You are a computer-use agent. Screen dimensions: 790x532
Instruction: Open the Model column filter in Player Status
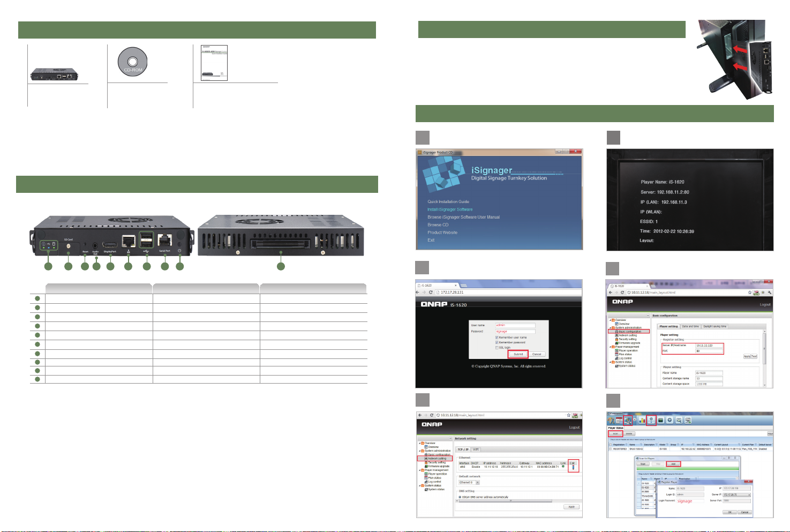click(x=667, y=445)
